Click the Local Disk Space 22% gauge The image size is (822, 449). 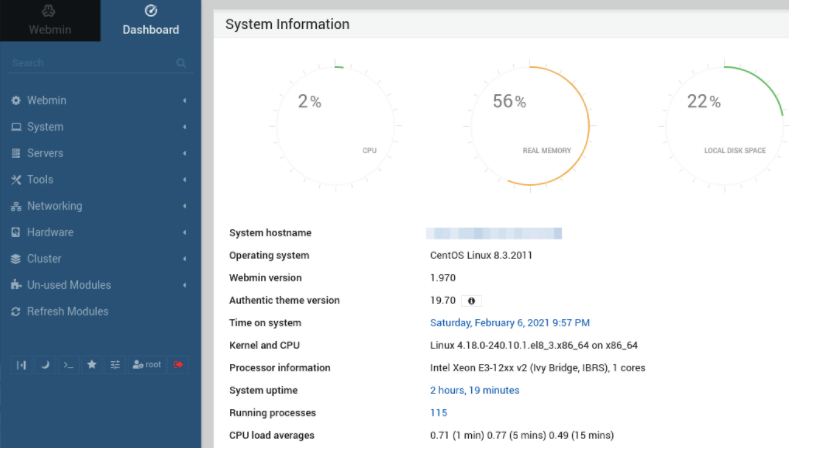[724, 126]
